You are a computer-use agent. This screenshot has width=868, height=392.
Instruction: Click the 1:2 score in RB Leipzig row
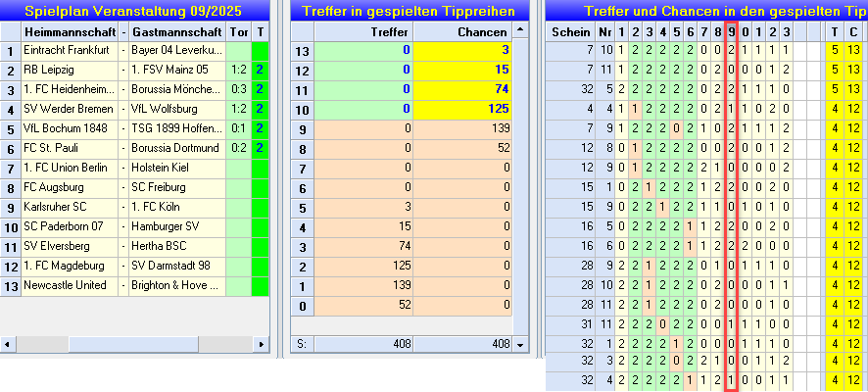tap(239, 71)
